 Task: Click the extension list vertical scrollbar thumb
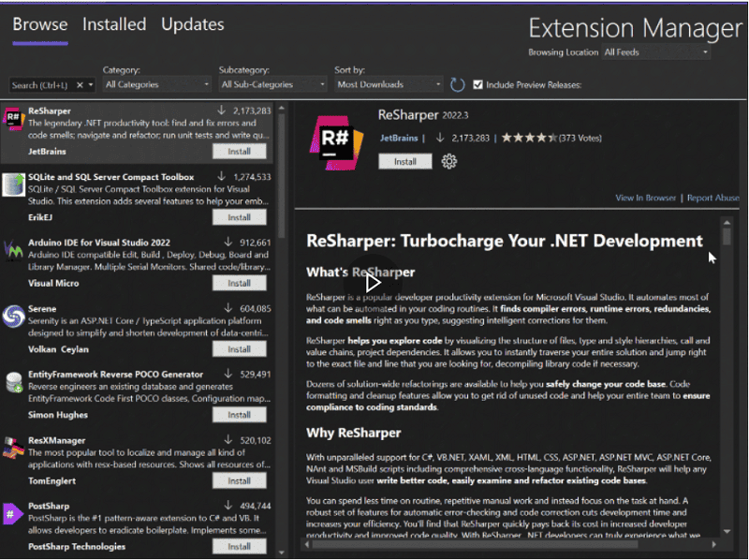(282, 174)
